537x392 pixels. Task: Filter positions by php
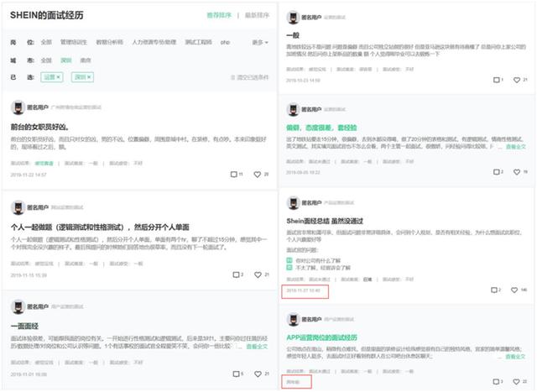tap(225, 43)
